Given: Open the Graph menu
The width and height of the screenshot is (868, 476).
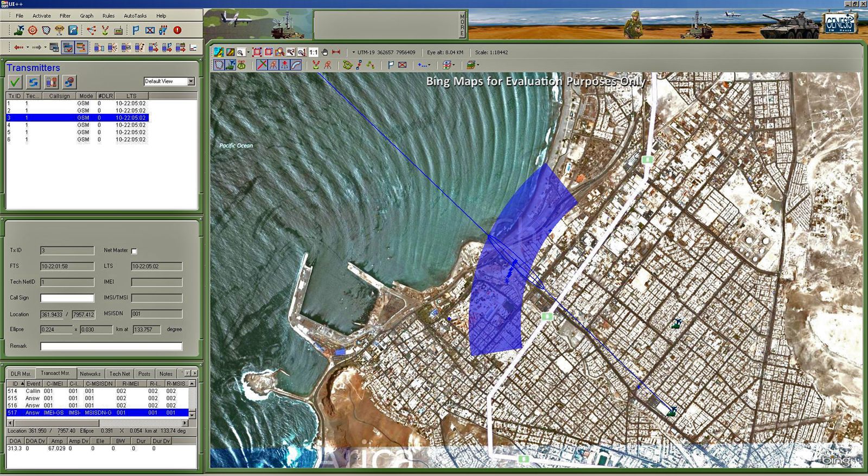Looking at the screenshot, I should pos(87,16).
